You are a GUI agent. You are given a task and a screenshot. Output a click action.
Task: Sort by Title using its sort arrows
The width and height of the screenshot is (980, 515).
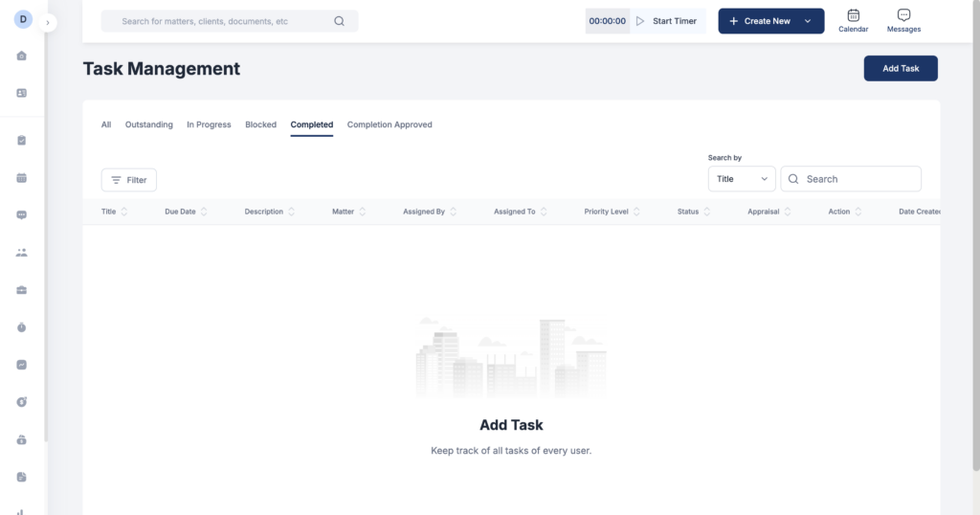[123, 212]
